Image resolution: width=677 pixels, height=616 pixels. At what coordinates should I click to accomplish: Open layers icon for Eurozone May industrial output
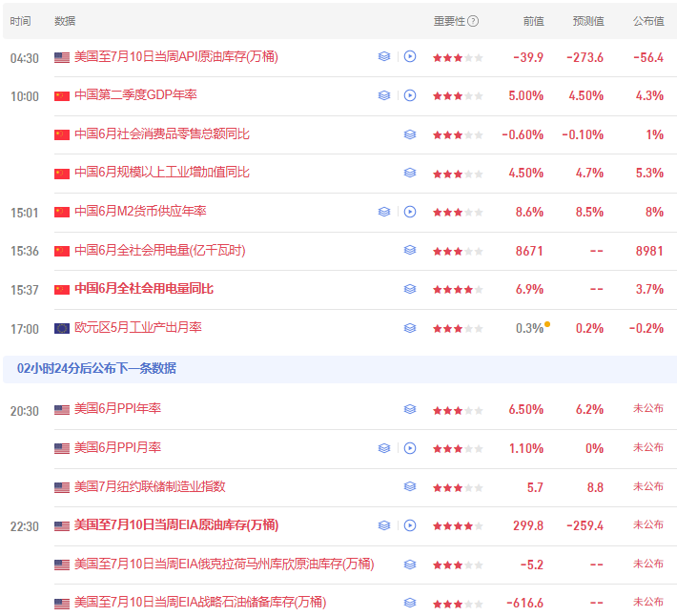410,329
